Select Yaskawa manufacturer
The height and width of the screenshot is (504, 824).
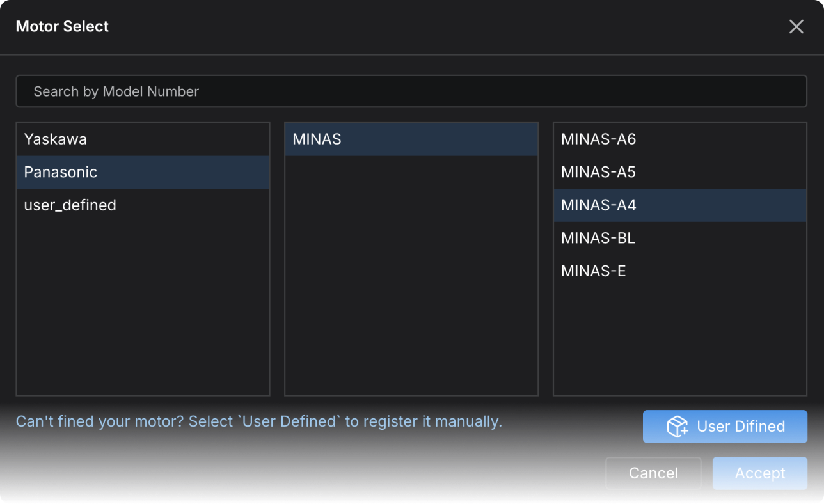143,139
